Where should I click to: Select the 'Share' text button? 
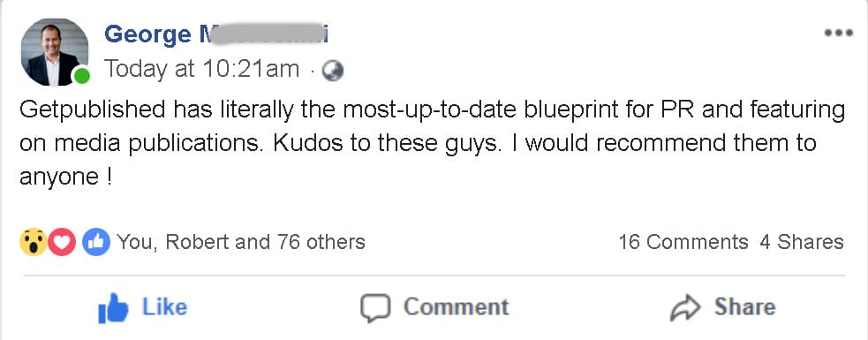pos(744,306)
